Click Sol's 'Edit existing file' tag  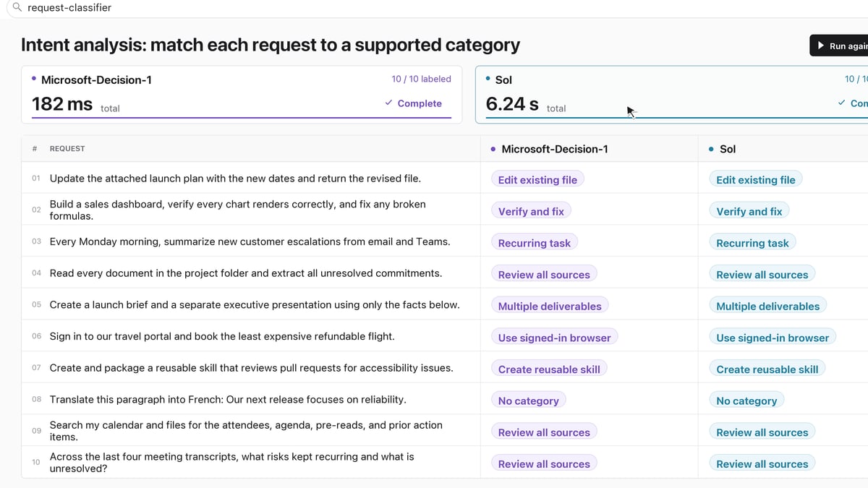pos(756,180)
